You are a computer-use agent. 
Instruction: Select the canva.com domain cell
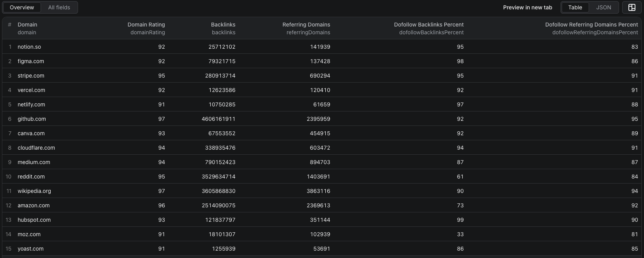pyautogui.click(x=31, y=133)
